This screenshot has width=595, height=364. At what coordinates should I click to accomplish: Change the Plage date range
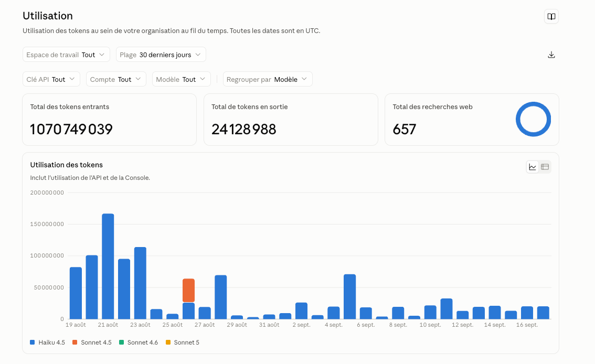161,55
